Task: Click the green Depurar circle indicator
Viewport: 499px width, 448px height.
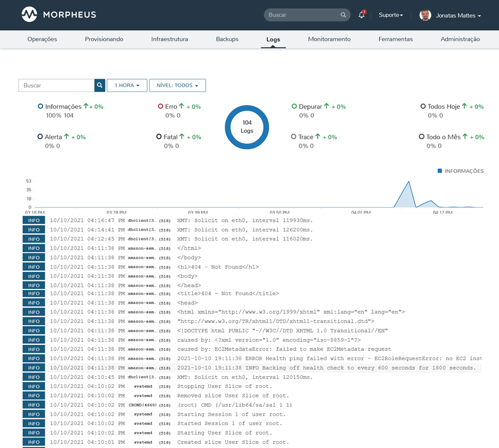Action: coord(294,106)
